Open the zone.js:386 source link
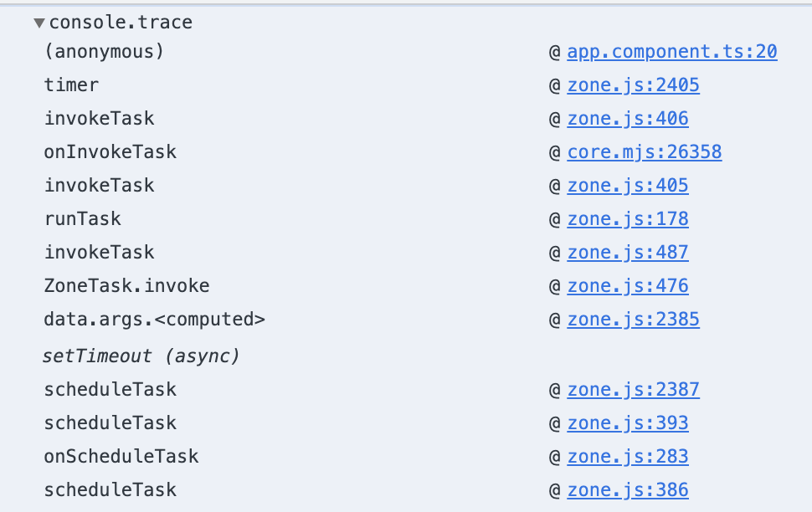Screen dimensions: 812x512 [x=628, y=489]
